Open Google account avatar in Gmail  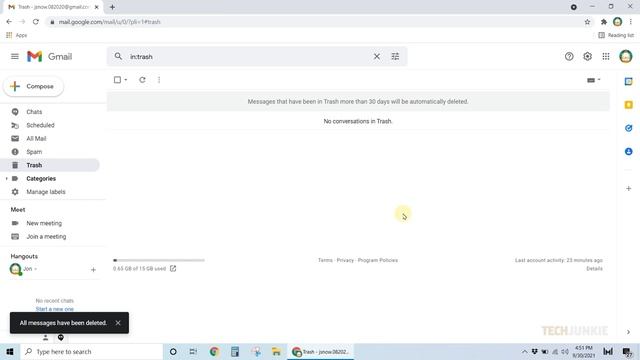click(x=625, y=56)
